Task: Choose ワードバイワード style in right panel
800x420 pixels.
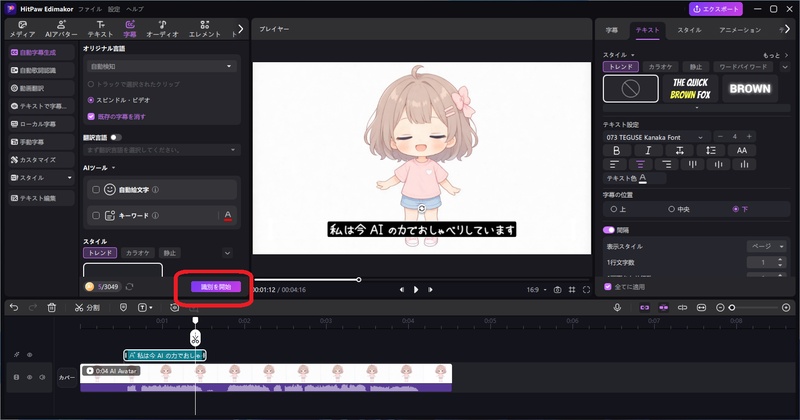Action: [x=743, y=67]
